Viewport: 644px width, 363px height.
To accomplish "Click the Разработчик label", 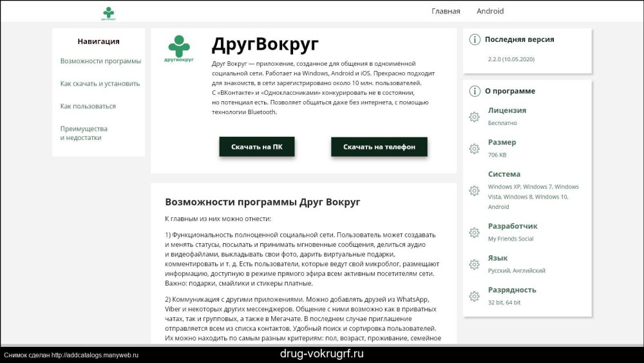I will [513, 226].
